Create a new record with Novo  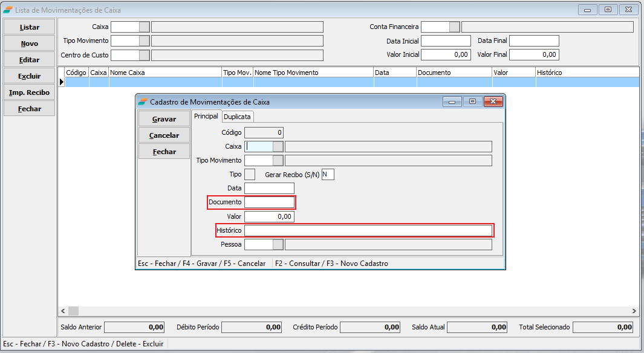point(30,44)
